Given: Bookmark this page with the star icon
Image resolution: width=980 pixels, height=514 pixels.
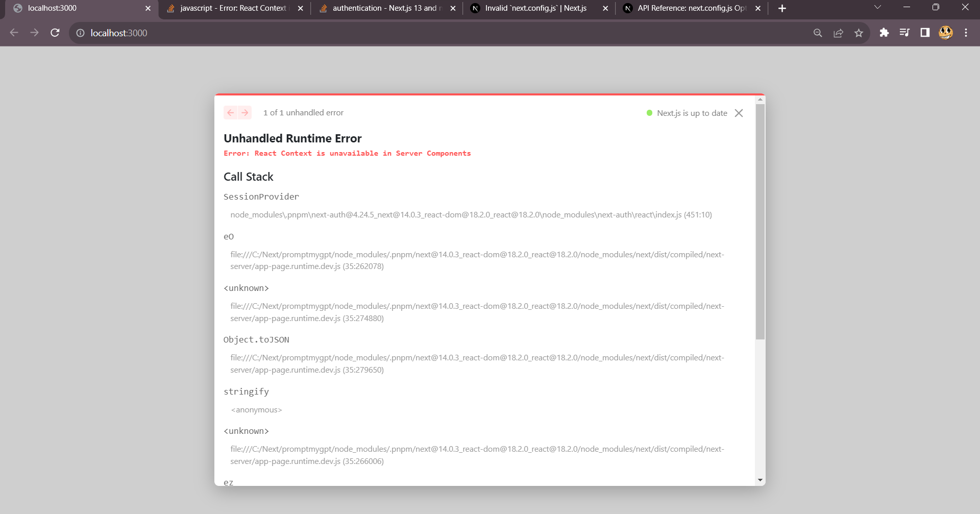Looking at the screenshot, I should pos(859,33).
